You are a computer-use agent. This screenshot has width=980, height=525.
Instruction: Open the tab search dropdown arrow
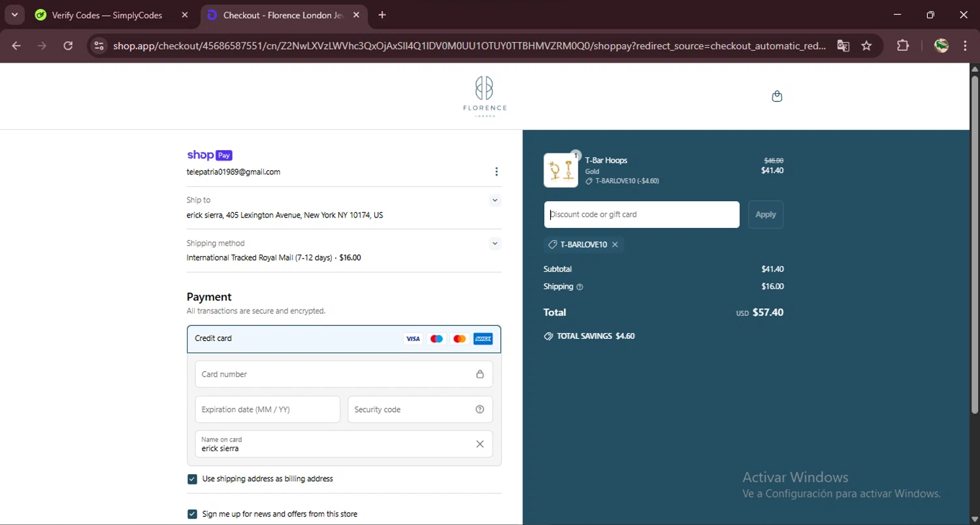pos(14,15)
